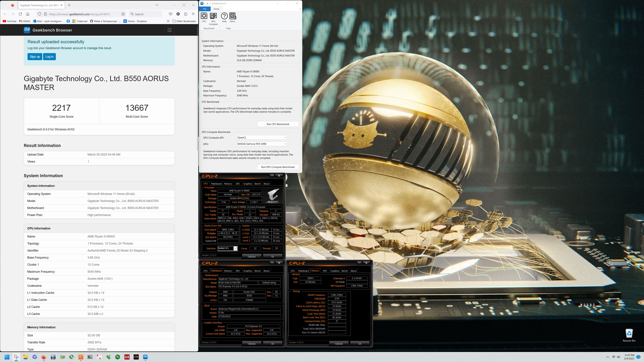The image size is (644, 362).
Task: Click the volume icon in system tray
Action: click(619, 357)
